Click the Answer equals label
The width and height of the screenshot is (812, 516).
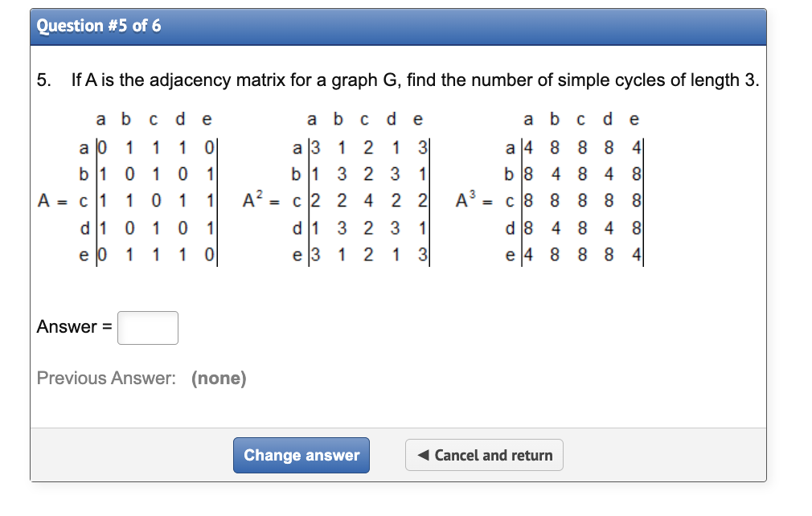click(73, 327)
